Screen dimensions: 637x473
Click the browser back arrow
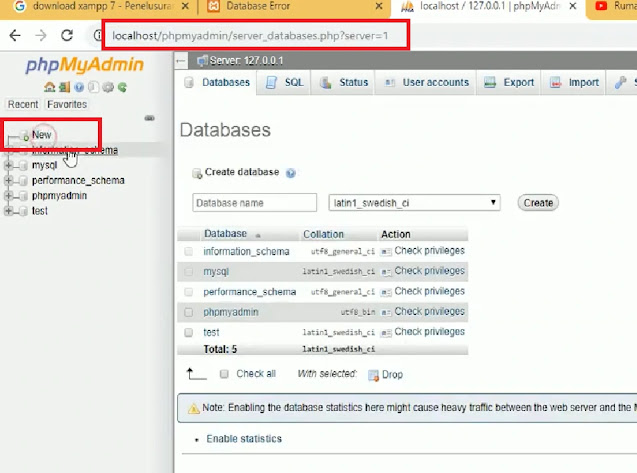click(x=15, y=36)
